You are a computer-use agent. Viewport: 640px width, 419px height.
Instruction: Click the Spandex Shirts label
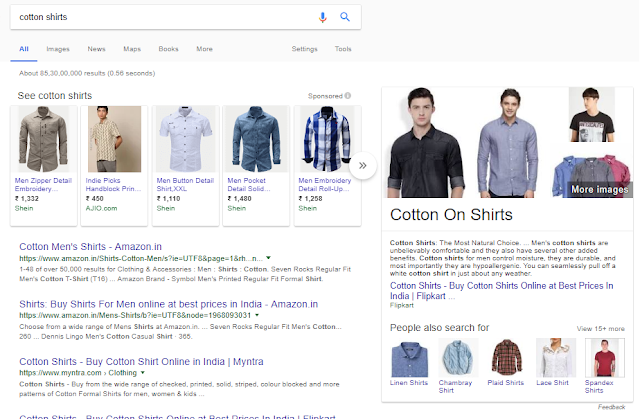599,386
